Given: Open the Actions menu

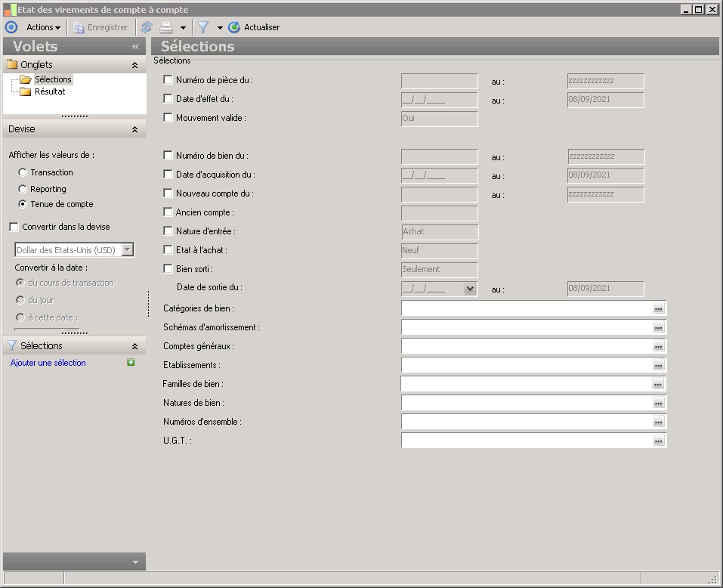Looking at the screenshot, I should pos(43,27).
